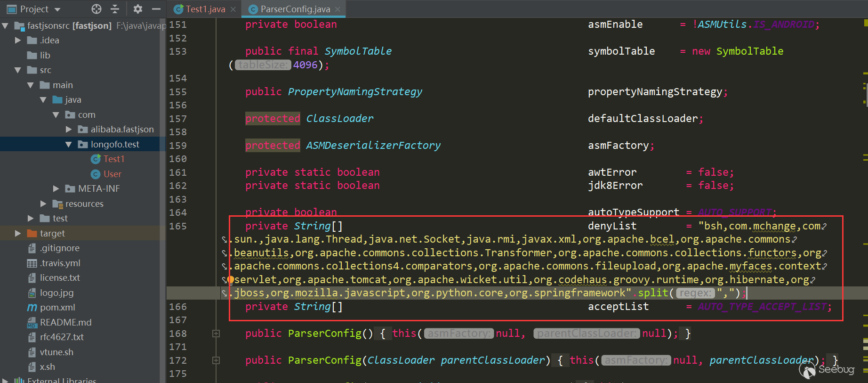Expand the alibaba.fastjson package
Viewport: 868px width, 383px height.
click(69, 130)
